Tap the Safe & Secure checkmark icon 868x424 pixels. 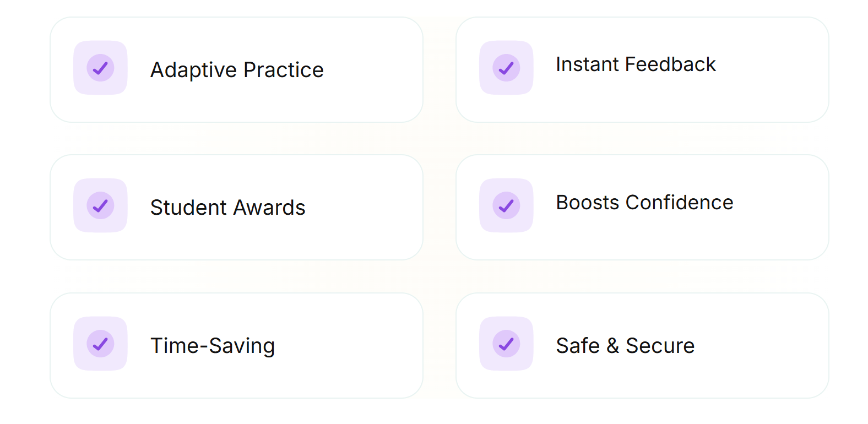506,344
